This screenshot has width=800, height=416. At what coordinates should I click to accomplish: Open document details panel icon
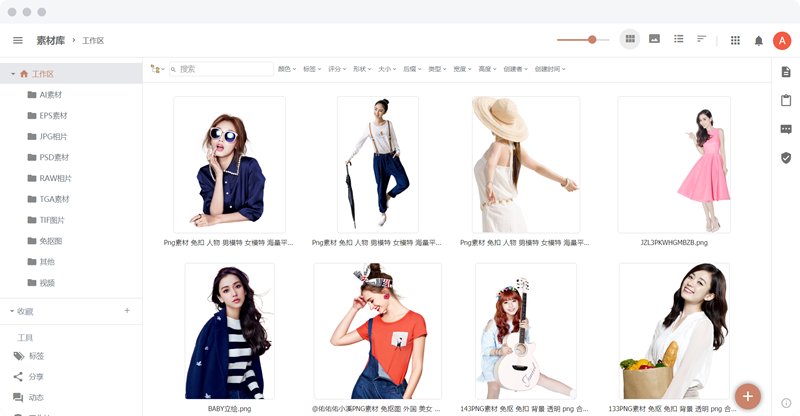click(x=786, y=72)
